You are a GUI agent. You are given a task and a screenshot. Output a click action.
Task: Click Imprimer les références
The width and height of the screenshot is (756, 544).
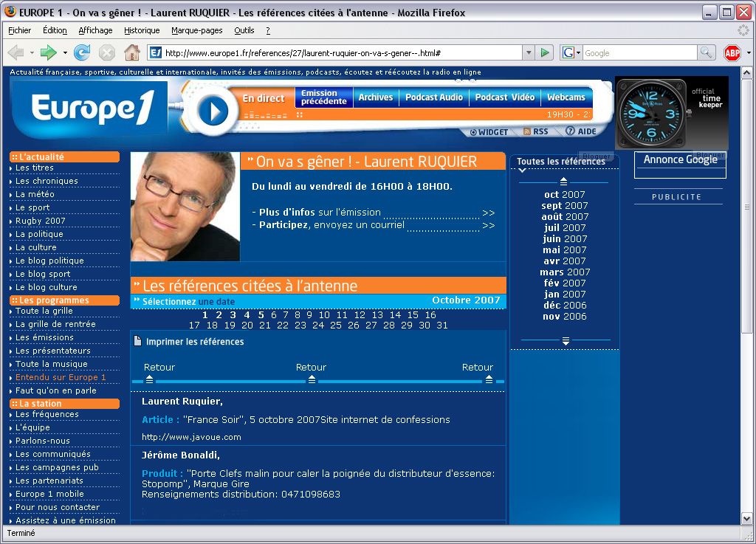(x=195, y=342)
